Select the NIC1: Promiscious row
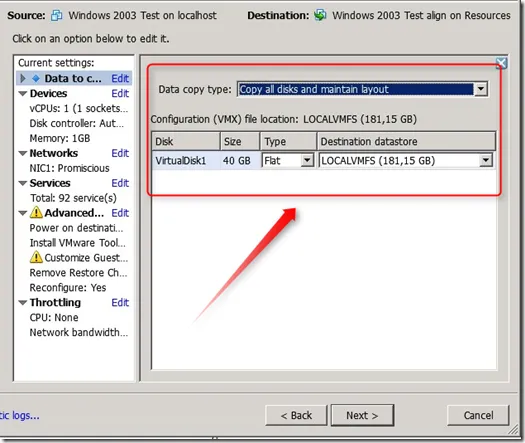 point(69,168)
